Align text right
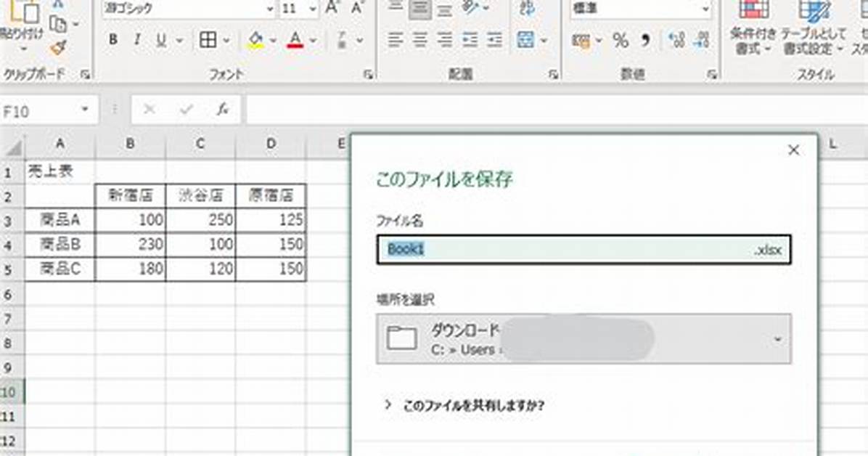This screenshot has width=868, height=456. tap(444, 40)
